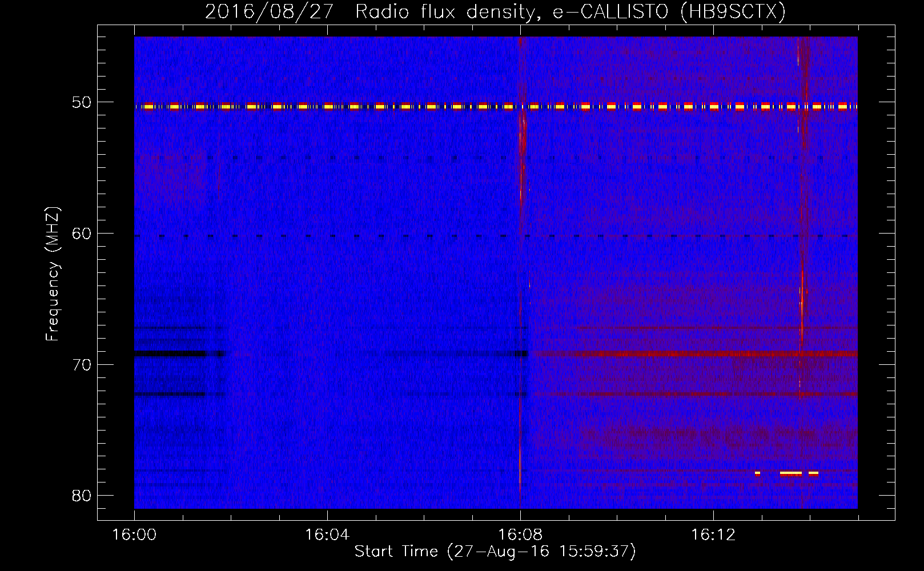The image size is (924, 571).
Task: Click the 50 frequency tick label
Action: (x=82, y=102)
